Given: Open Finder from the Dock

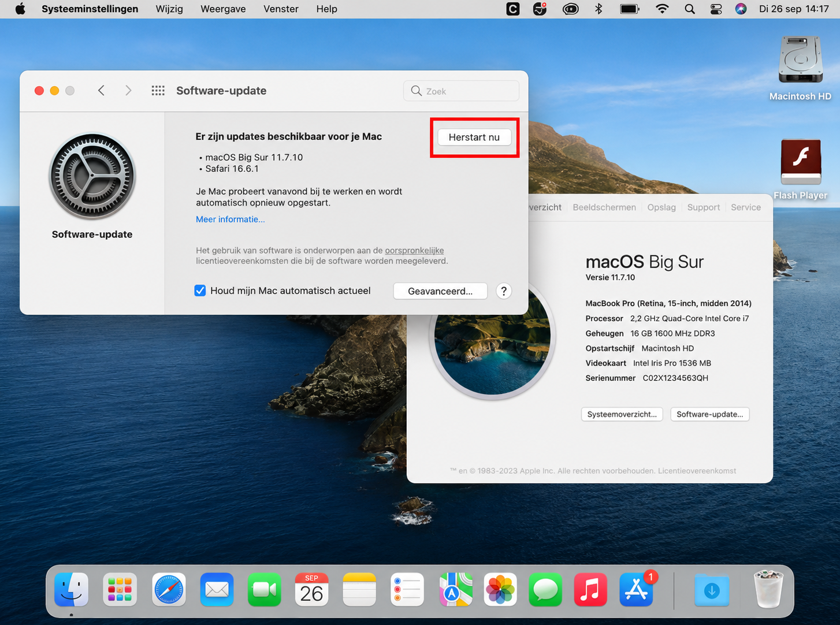Looking at the screenshot, I should click(72, 590).
